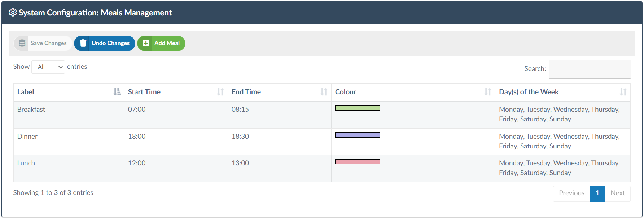Go to the Next page
The image size is (644, 219).
618,193
